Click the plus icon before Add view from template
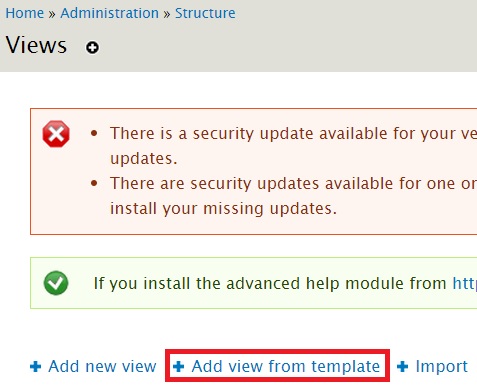 pyautogui.click(x=179, y=366)
